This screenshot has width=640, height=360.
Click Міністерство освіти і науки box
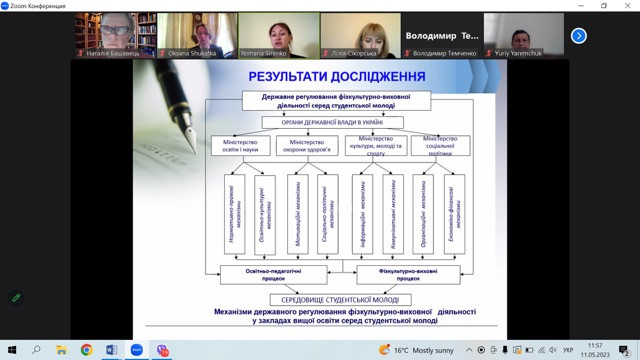point(240,146)
